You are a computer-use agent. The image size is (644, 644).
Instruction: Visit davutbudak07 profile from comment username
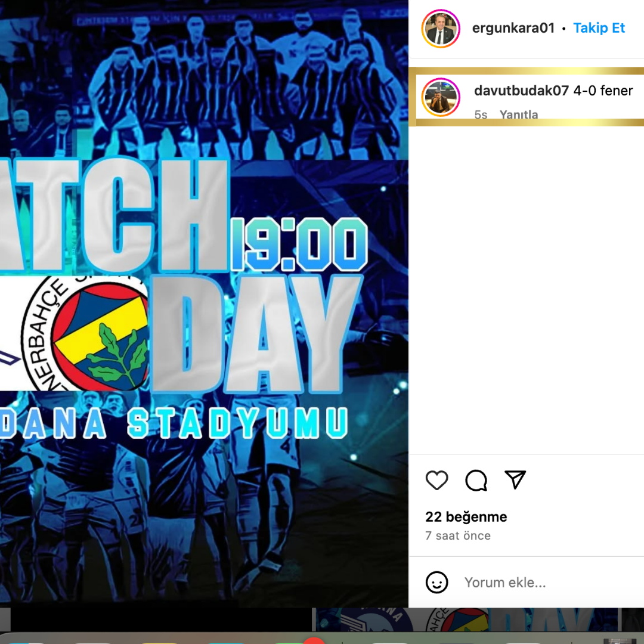coord(521,91)
